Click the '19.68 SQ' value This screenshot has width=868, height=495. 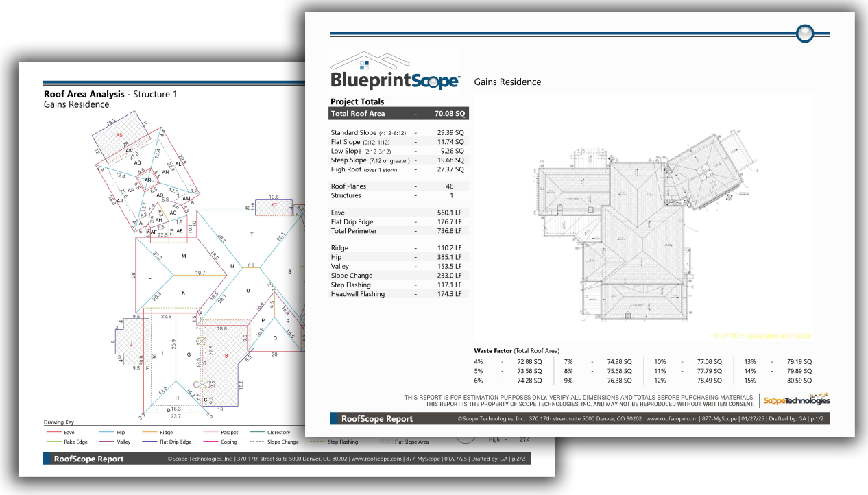[450, 160]
